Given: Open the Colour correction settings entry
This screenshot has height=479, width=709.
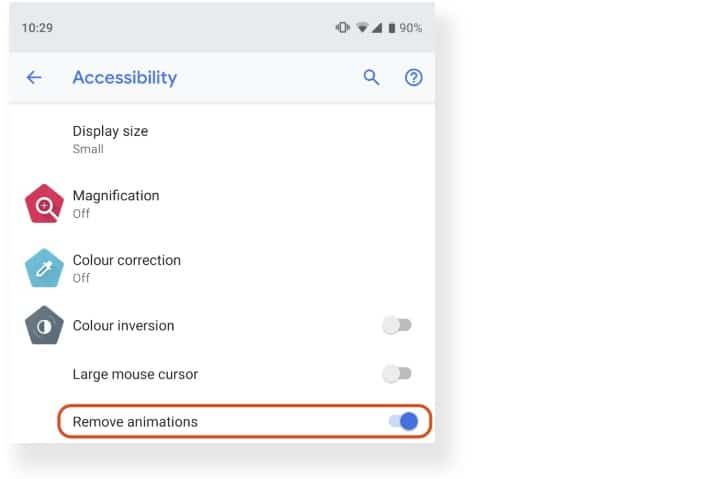Looking at the screenshot, I should point(222,268).
